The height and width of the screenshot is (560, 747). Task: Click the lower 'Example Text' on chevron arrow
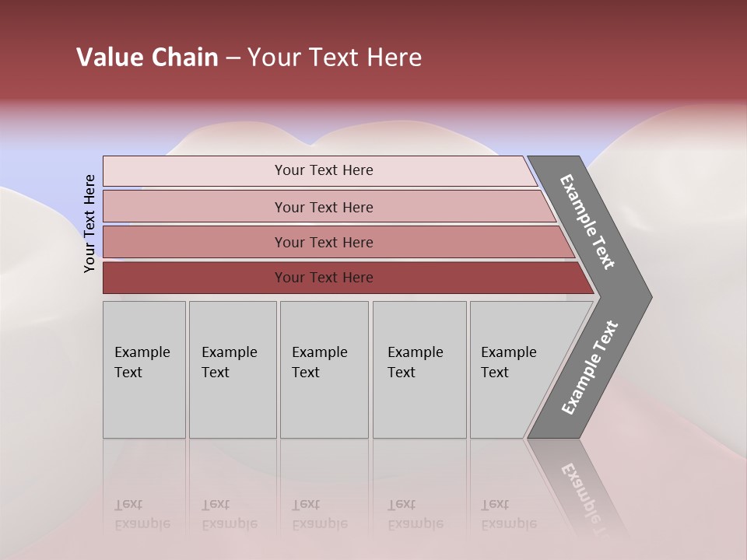[x=590, y=368]
